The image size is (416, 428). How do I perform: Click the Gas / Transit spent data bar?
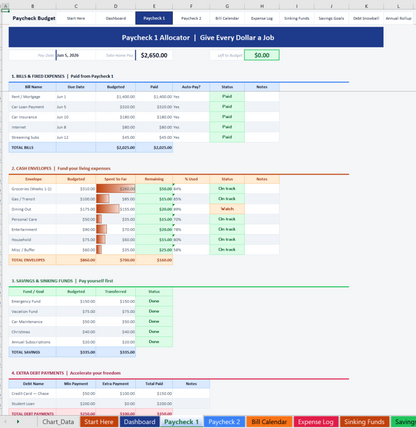coord(103,199)
